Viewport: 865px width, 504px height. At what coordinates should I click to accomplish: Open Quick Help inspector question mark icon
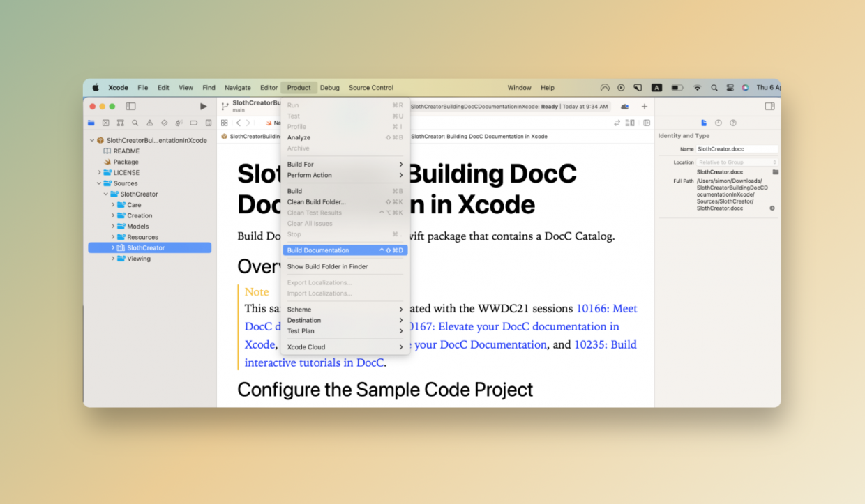733,123
